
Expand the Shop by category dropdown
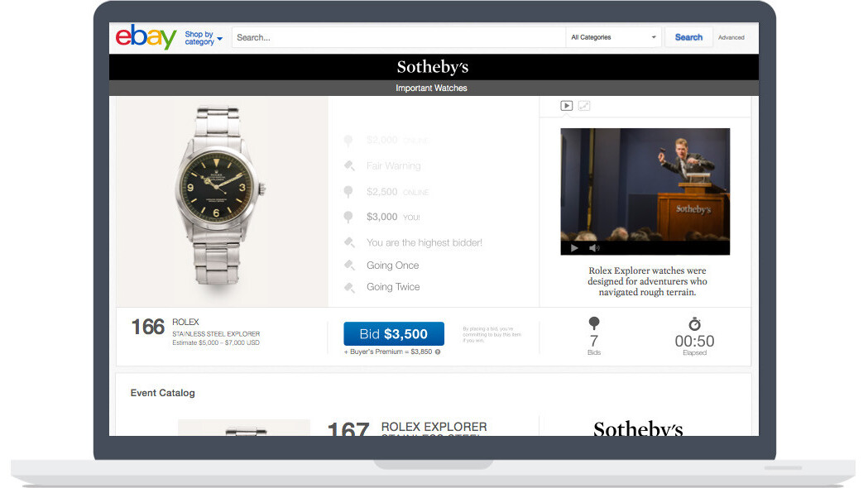pos(203,38)
